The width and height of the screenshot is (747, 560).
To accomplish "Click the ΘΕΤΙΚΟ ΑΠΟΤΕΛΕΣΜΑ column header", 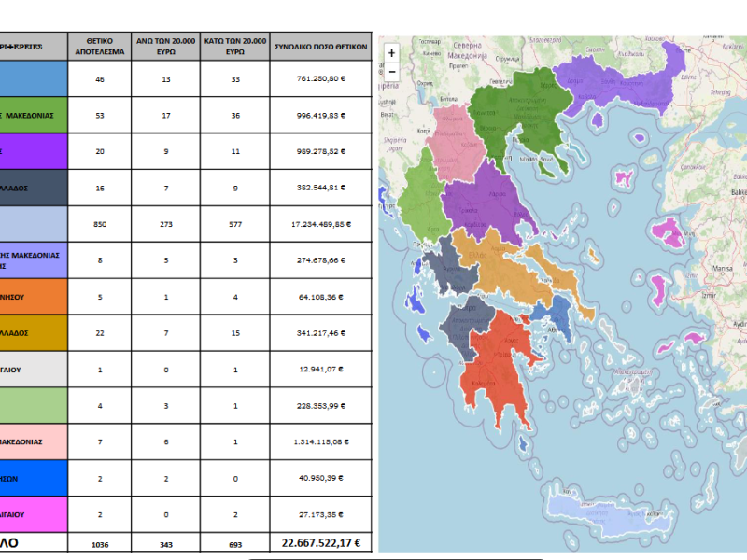I will [100, 47].
